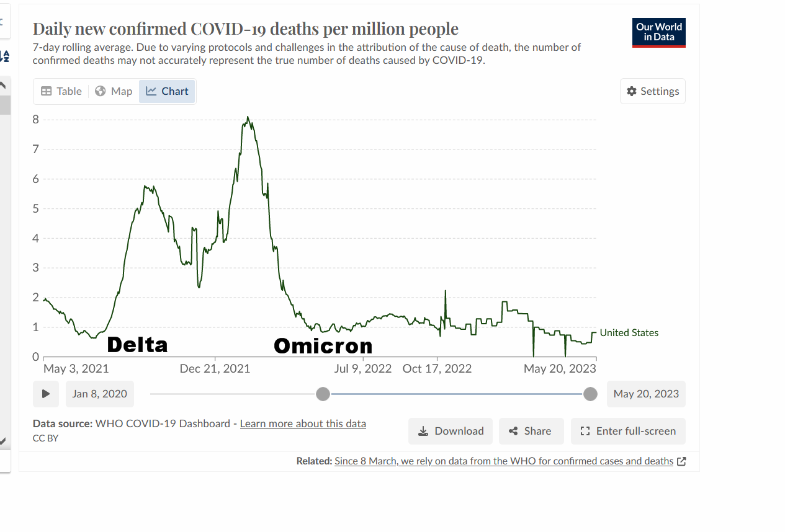Click Enter full-screen button
The height and width of the screenshot is (532, 785).
(628, 431)
